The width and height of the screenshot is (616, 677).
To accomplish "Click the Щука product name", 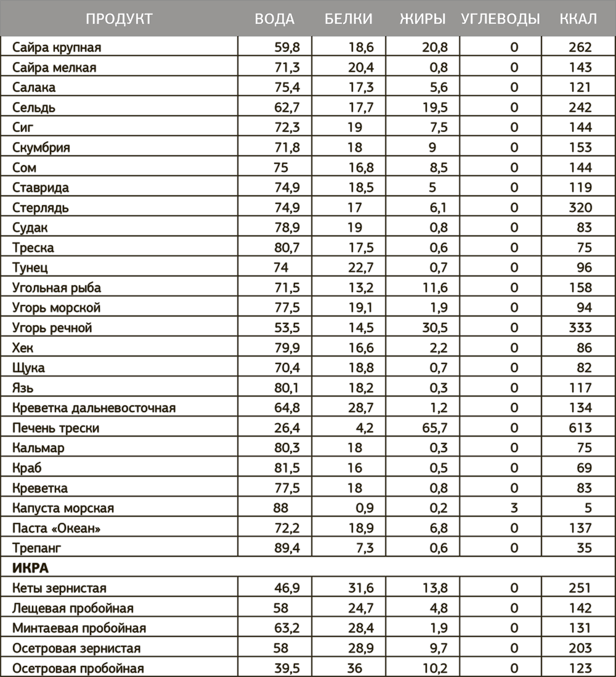I will pyautogui.click(x=28, y=368).
